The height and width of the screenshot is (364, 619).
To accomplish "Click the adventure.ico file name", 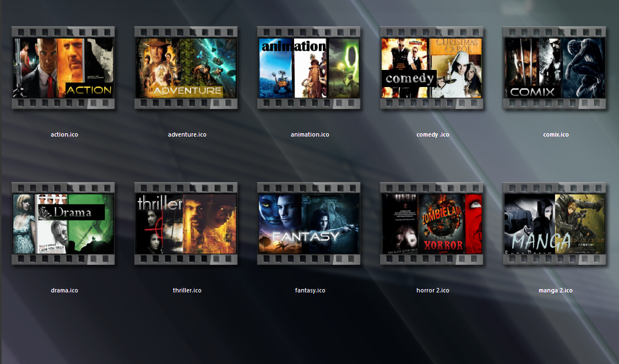I will coord(187,134).
